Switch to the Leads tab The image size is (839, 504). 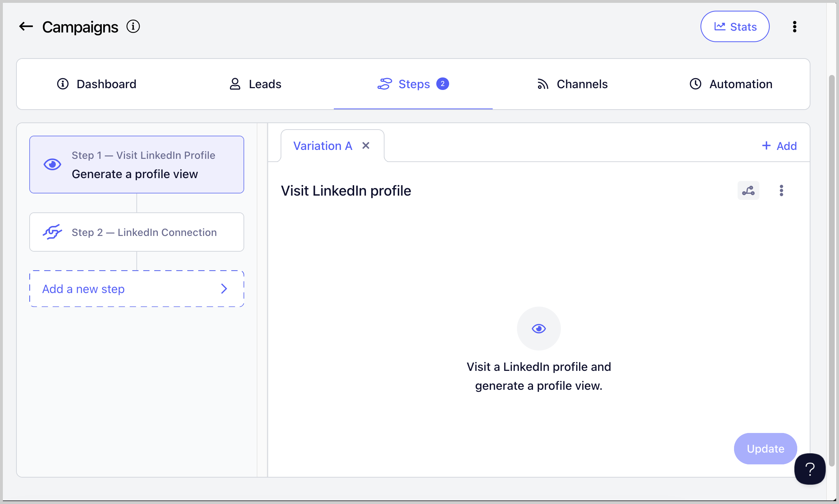click(x=255, y=84)
